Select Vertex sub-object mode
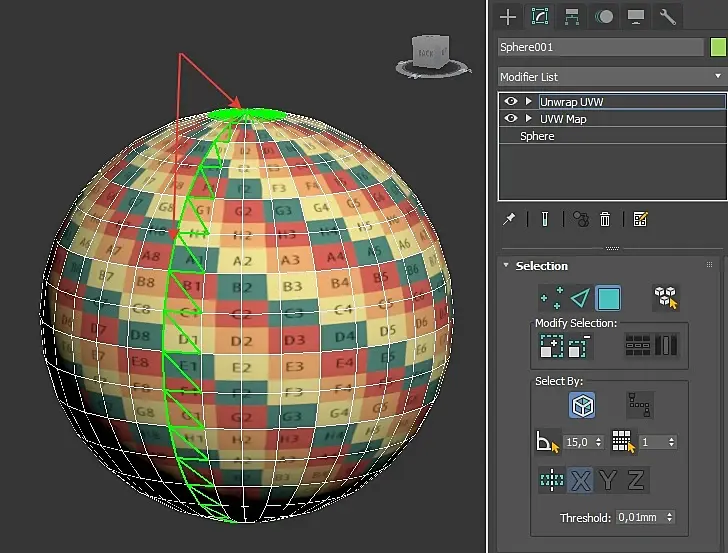The width and height of the screenshot is (728, 553). point(551,298)
